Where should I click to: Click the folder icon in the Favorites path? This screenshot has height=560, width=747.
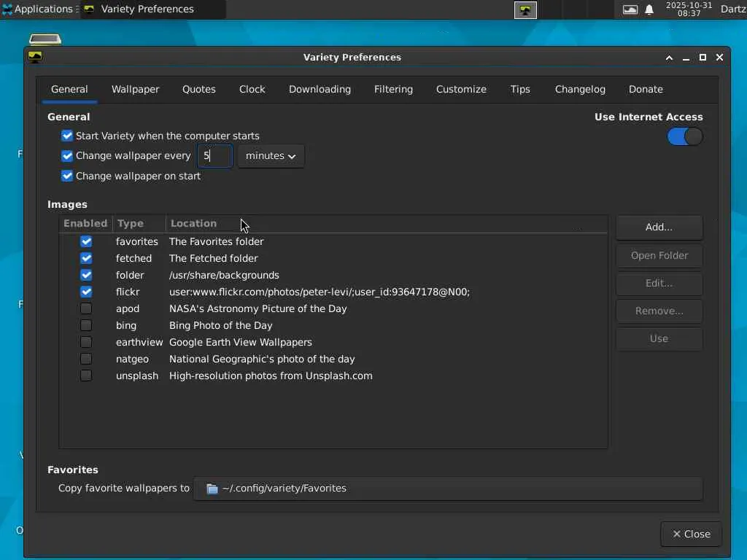point(212,489)
